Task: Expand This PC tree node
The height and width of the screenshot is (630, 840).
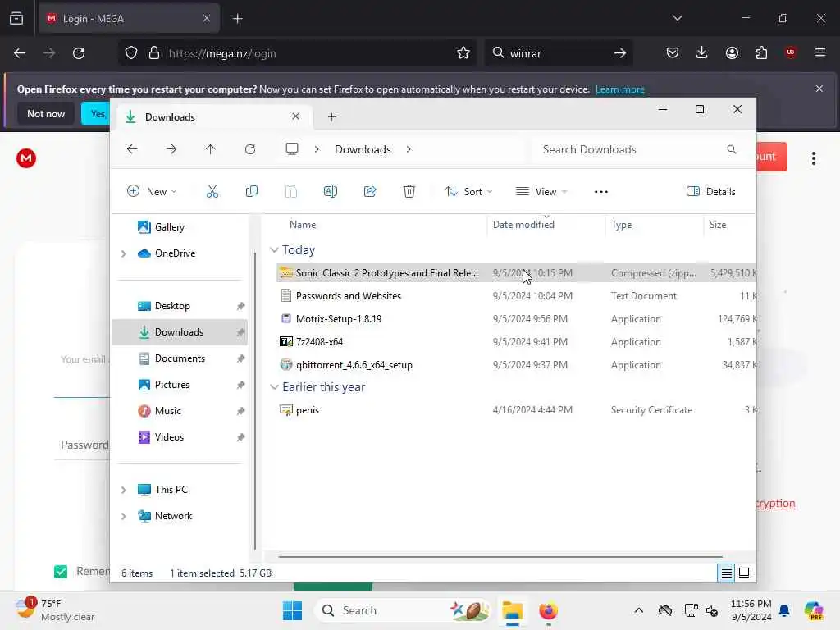Action: pyautogui.click(x=124, y=490)
